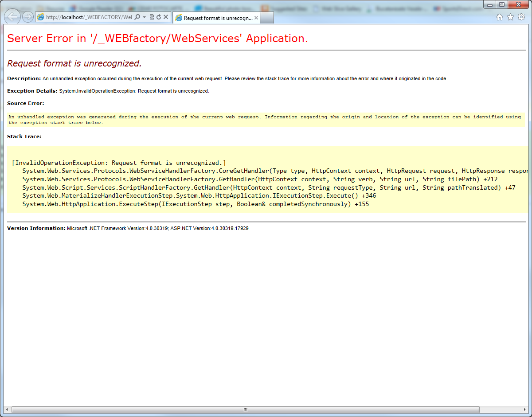Click the rightmost Sports bookmark favicon
The image size is (532, 417).
tap(437, 8)
